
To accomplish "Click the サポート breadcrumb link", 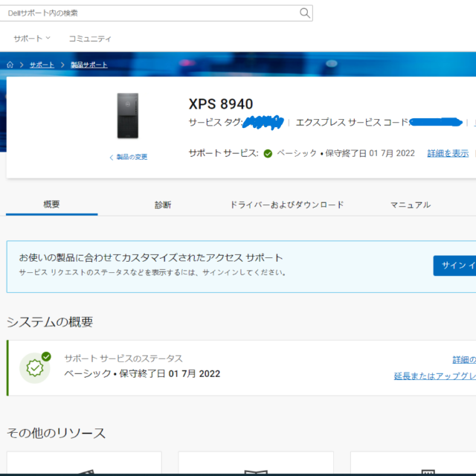I will 42,65.
